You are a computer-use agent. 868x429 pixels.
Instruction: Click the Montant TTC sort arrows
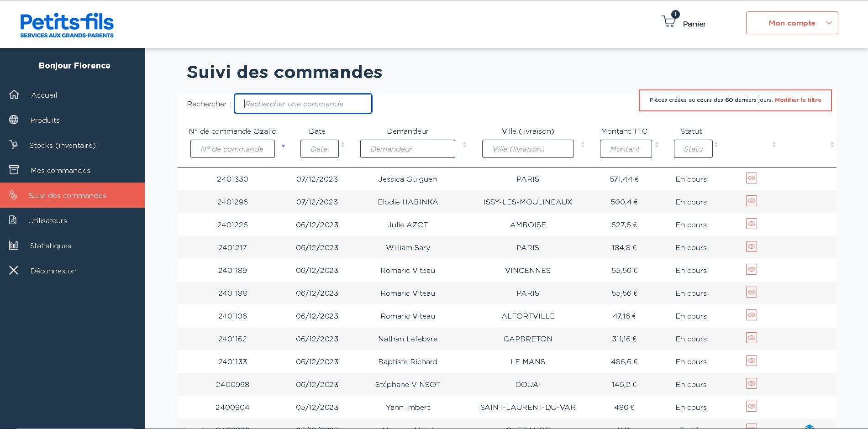[x=657, y=144]
